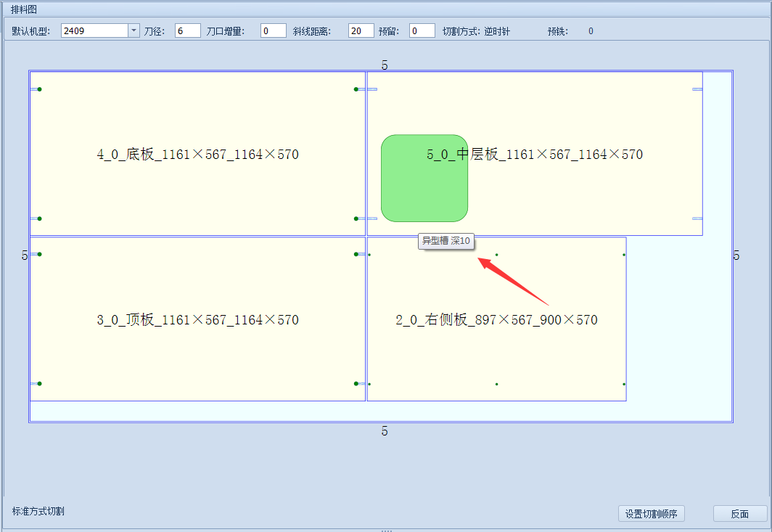
Task: Click the bottom horizontal scrollbar
Action: [387, 529]
